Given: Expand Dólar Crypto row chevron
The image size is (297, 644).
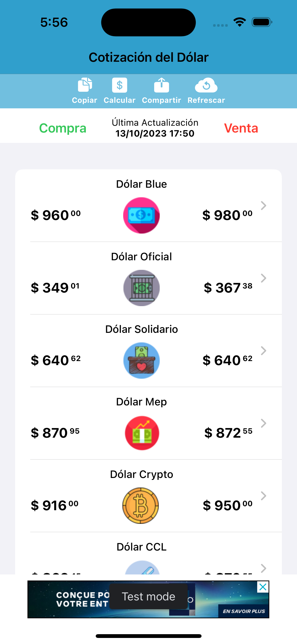Looking at the screenshot, I should coord(263,496).
